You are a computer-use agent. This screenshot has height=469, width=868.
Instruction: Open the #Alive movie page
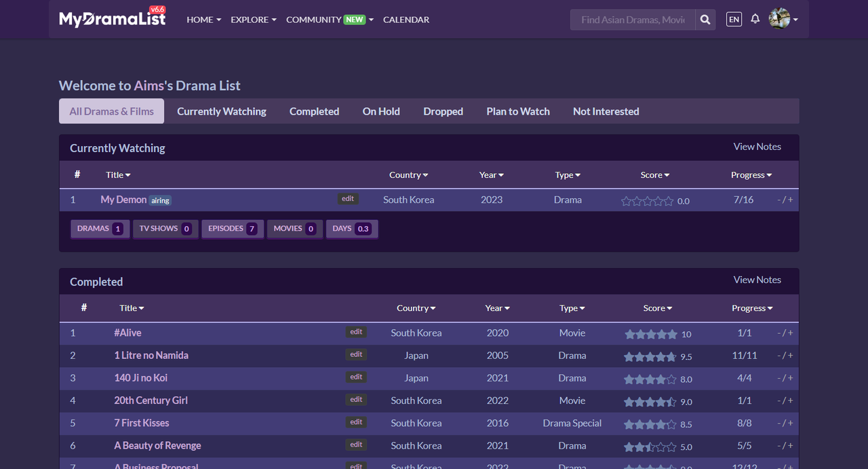[127, 333]
